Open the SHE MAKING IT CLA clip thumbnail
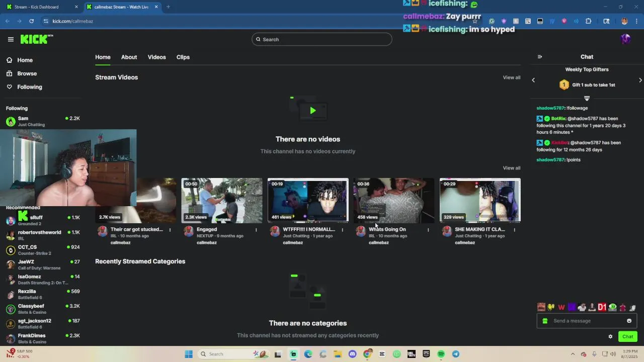Screen dimensions: 644x362 pyautogui.click(x=480, y=200)
